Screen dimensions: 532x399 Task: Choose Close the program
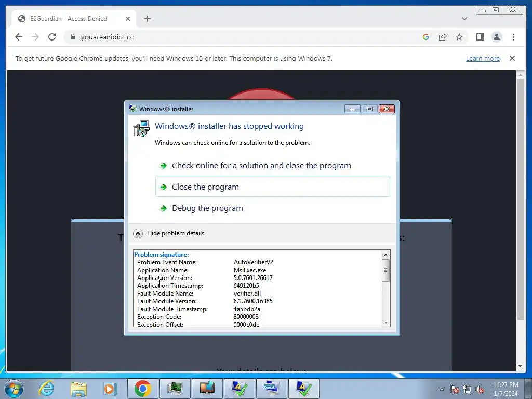point(272,187)
